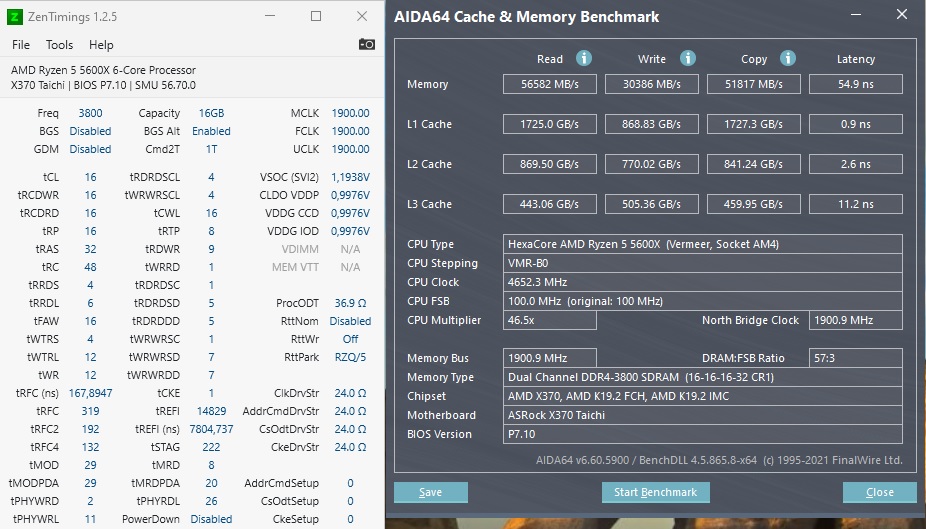Click the BGS Alt value Enabled
The width and height of the screenshot is (926, 529).
(211, 131)
